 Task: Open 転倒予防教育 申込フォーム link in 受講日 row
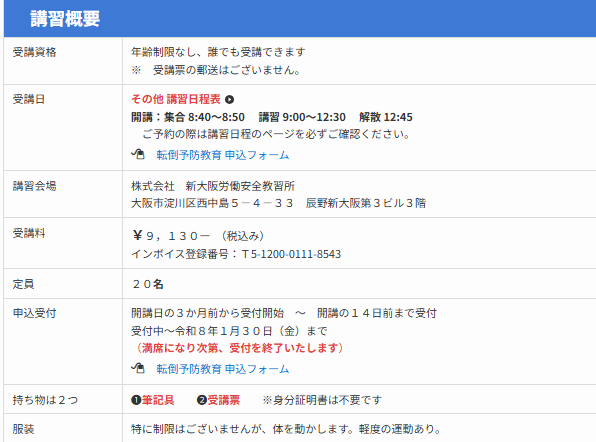point(223,155)
